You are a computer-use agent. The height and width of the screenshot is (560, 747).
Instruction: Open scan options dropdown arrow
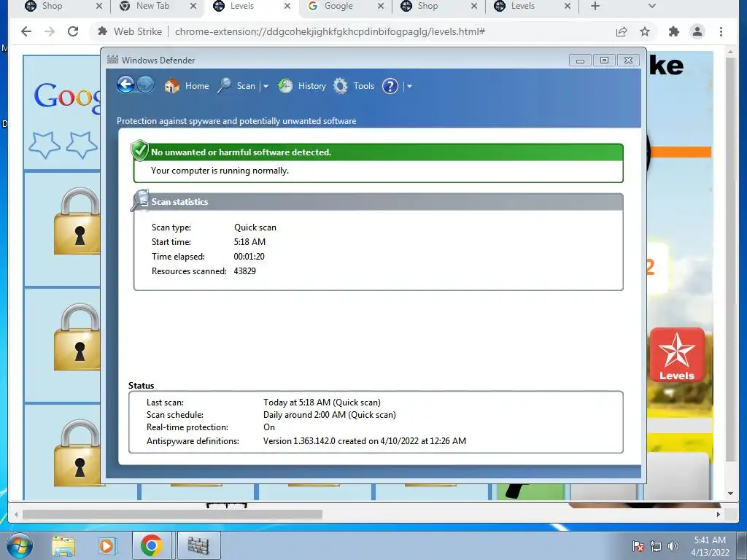pos(266,86)
